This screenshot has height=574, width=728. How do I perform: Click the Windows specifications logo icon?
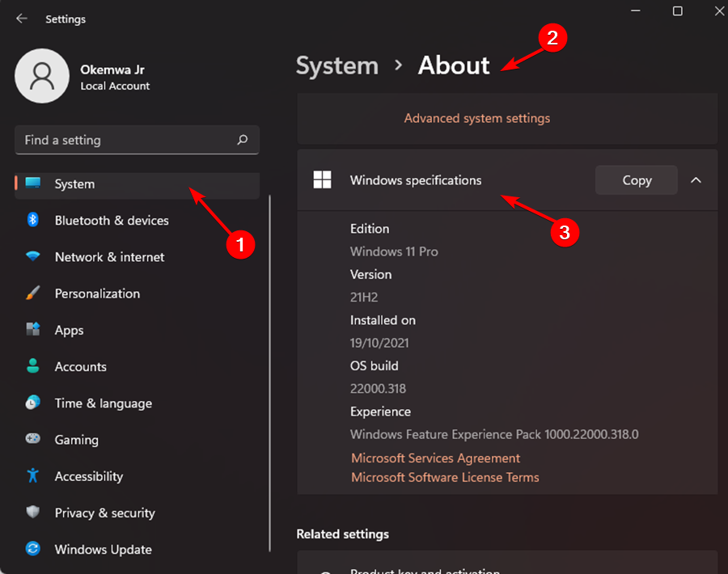click(x=322, y=179)
